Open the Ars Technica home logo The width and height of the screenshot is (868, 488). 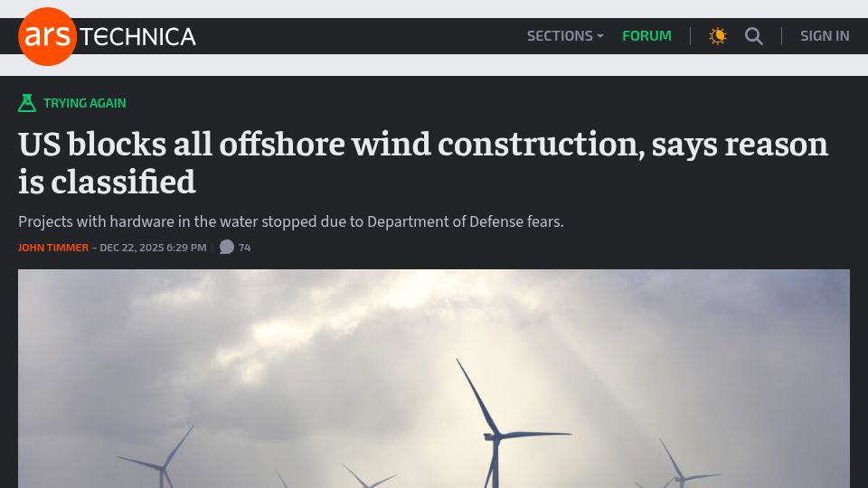point(107,36)
